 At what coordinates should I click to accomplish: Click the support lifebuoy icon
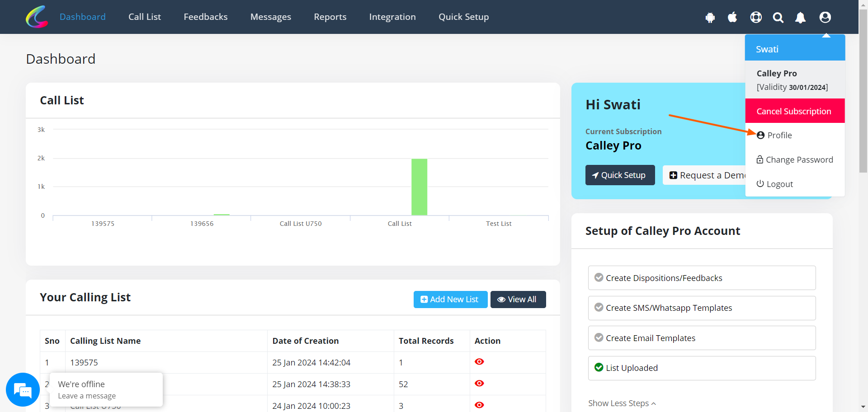point(756,17)
